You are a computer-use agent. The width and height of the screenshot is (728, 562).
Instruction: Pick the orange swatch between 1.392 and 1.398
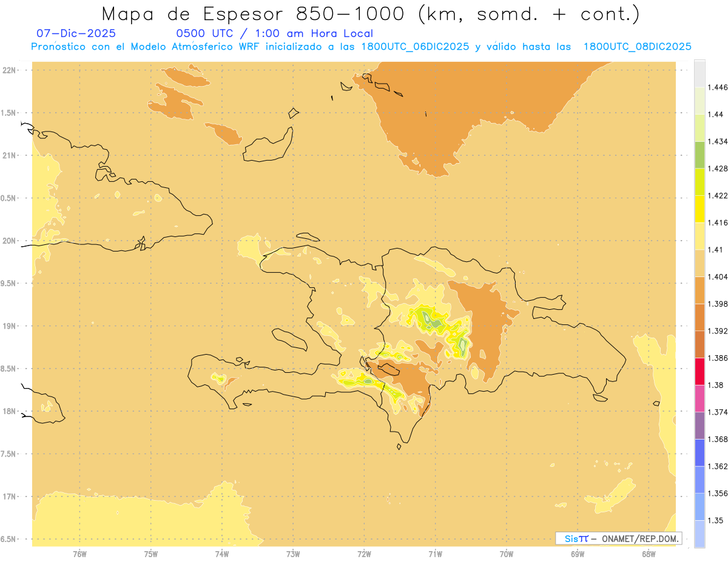pos(699,317)
